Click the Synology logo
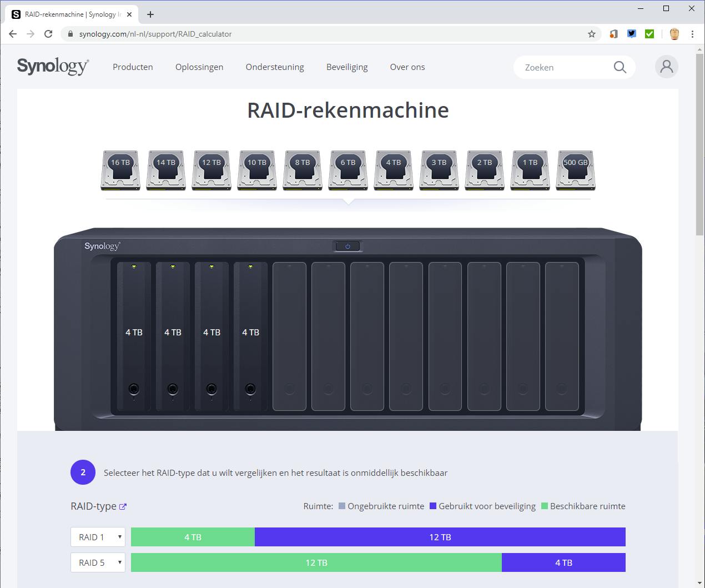The width and height of the screenshot is (705, 588). click(x=53, y=66)
